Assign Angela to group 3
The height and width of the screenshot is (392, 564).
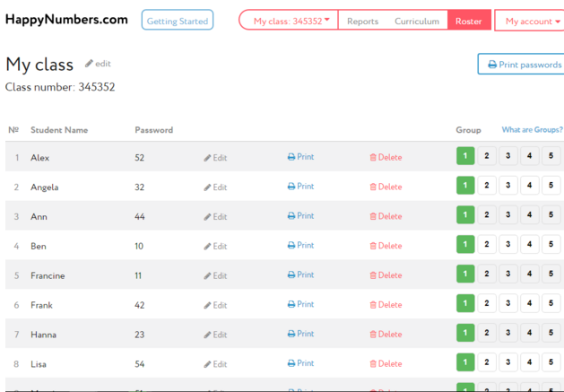[x=508, y=186]
